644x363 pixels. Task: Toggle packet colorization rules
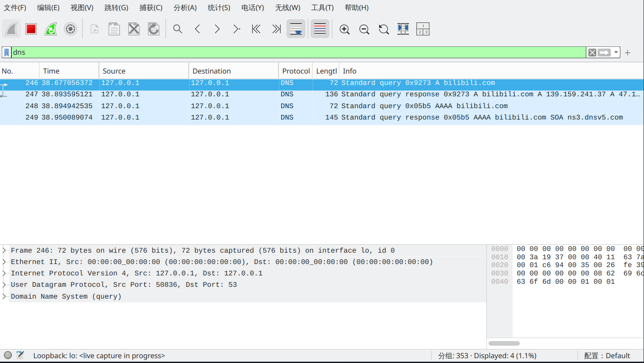[x=320, y=29]
